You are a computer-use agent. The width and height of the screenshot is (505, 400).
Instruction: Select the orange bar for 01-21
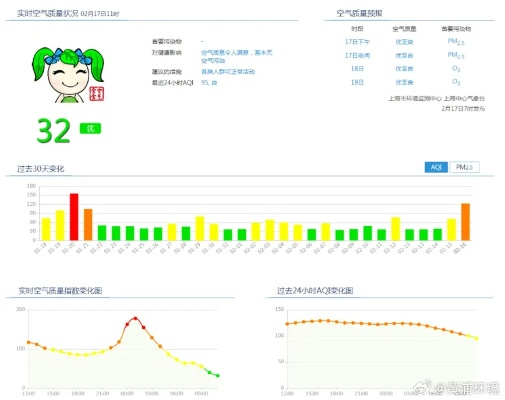click(x=88, y=225)
